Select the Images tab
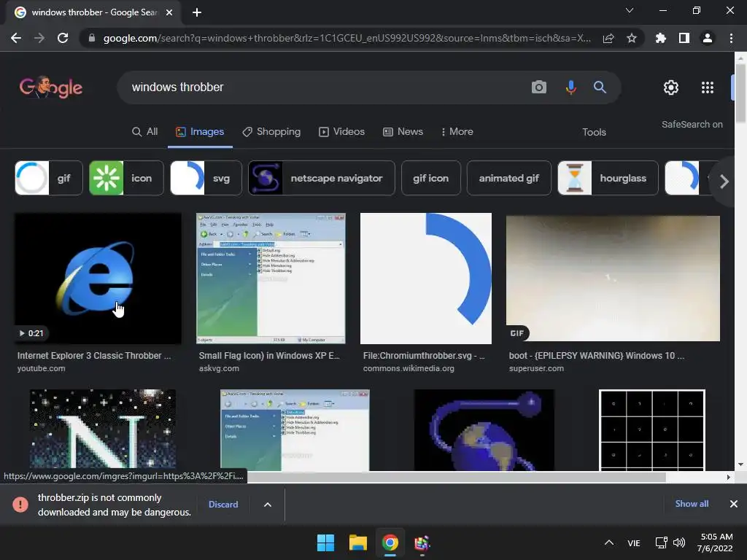747x560 pixels. [200, 132]
